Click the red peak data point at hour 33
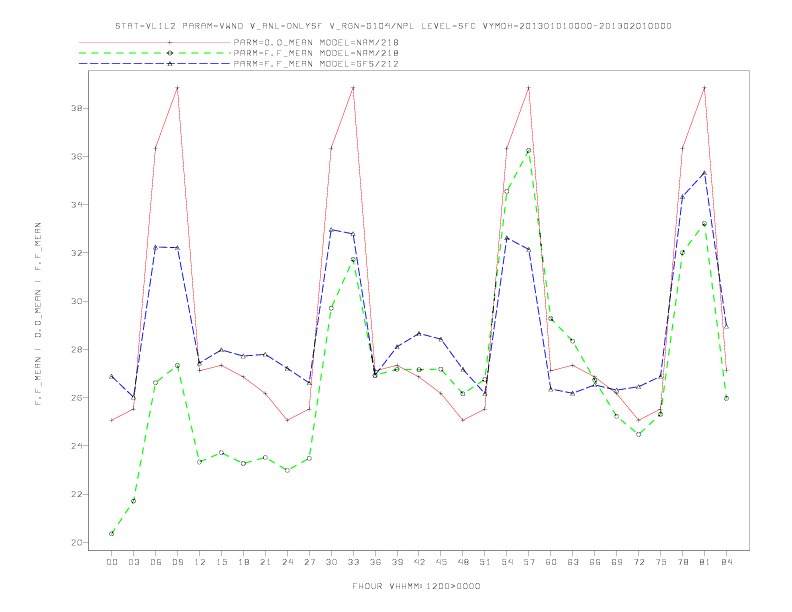 point(353,88)
